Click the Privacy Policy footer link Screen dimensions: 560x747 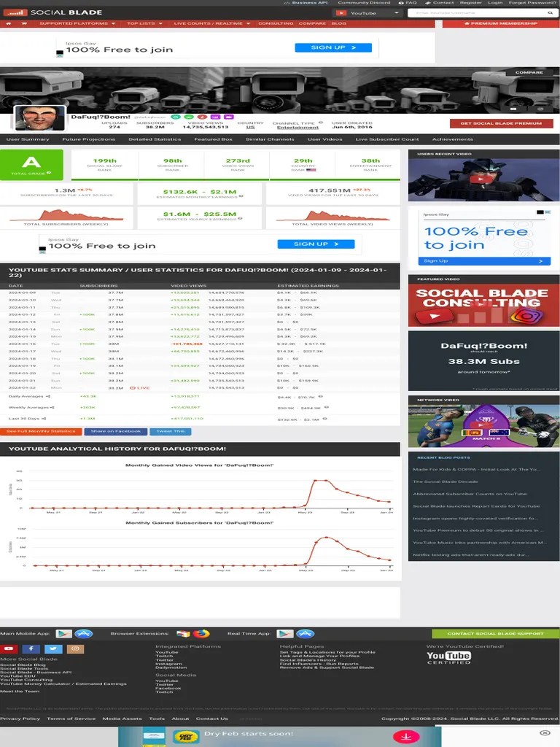(x=20, y=719)
